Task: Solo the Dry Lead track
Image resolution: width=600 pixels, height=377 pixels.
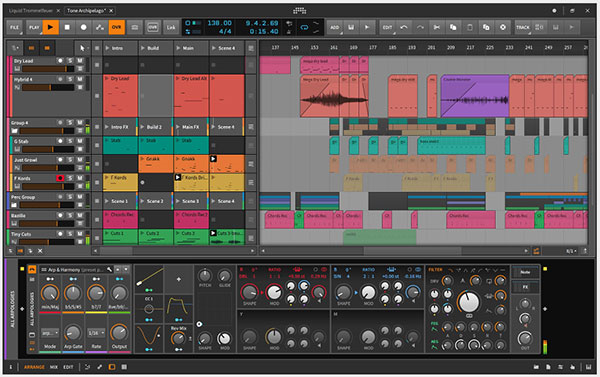Action: coord(70,60)
